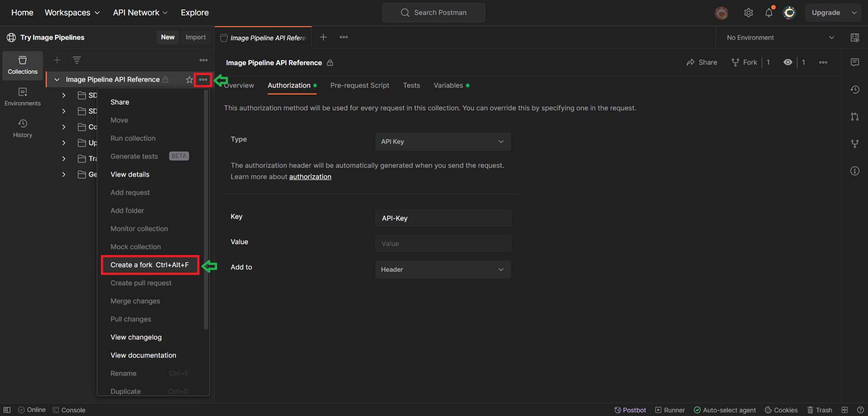Open notifications bell icon
This screenshot has width=868, height=416.
(769, 13)
